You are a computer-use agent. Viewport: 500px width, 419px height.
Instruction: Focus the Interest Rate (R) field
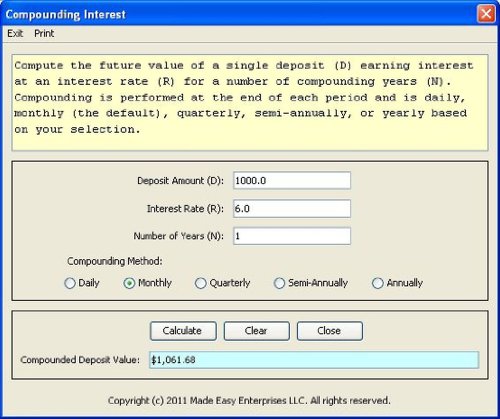[292, 209]
